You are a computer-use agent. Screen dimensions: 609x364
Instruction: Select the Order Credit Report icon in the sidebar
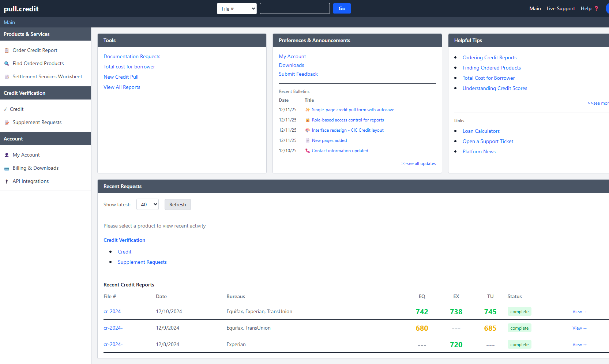pos(7,50)
